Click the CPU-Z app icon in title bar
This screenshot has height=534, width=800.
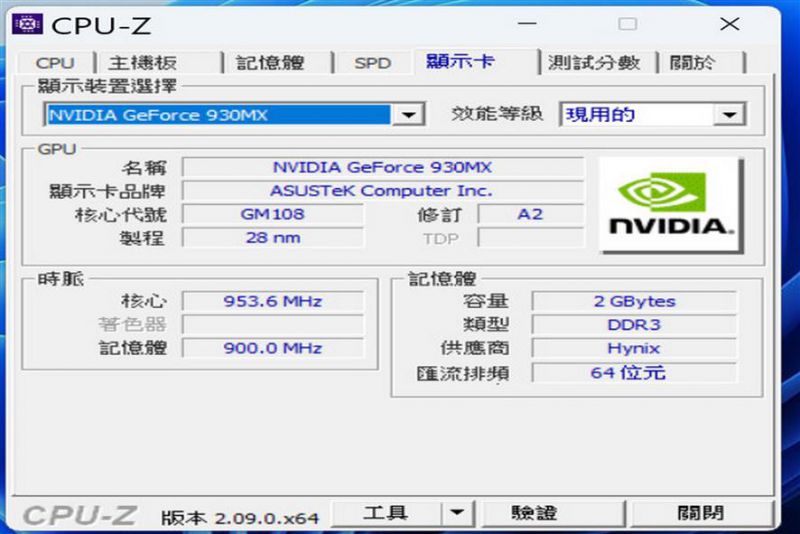click(x=27, y=24)
